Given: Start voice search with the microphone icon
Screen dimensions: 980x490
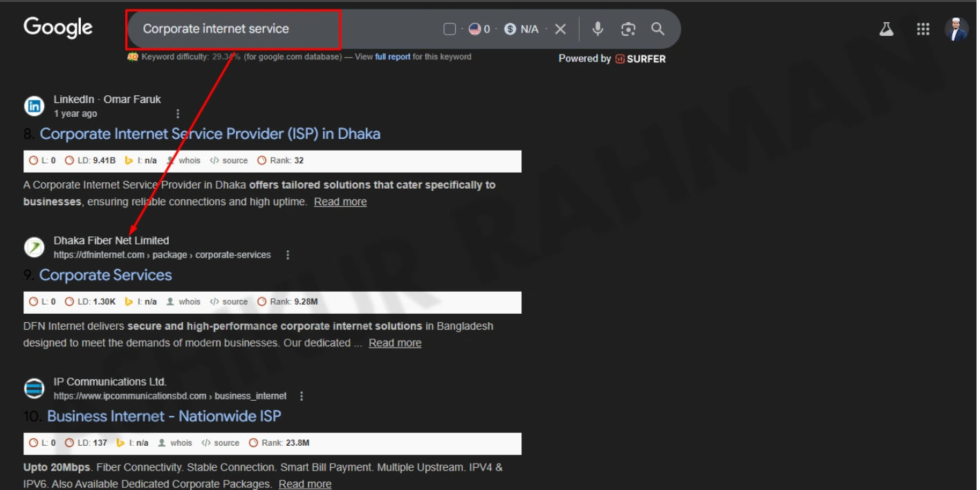Looking at the screenshot, I should (x=598, y=29).
